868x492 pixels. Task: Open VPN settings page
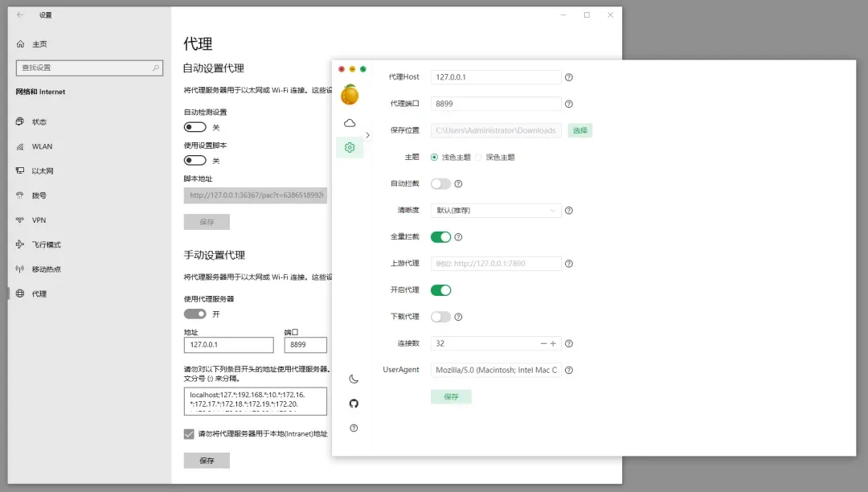(x=88, y=220)
